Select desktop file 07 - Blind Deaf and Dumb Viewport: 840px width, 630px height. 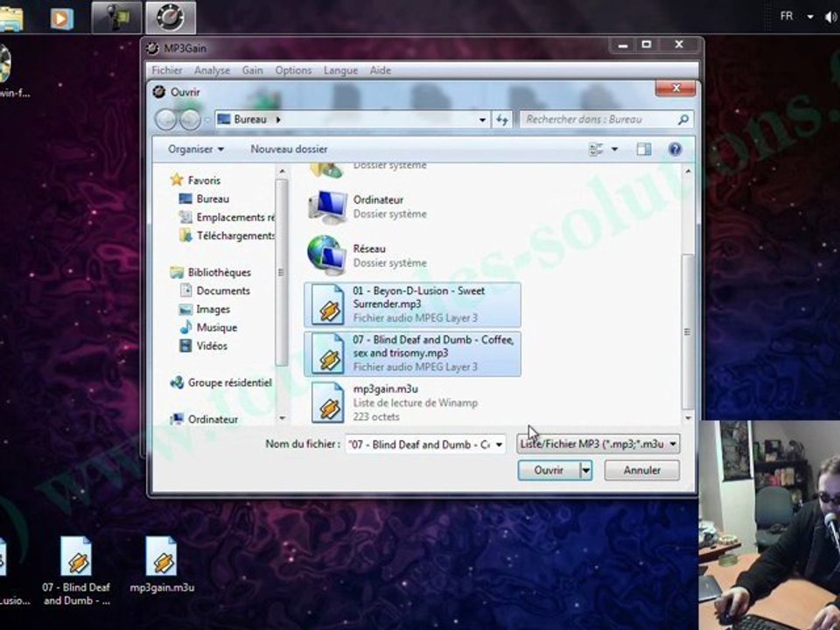pos(77,572)
